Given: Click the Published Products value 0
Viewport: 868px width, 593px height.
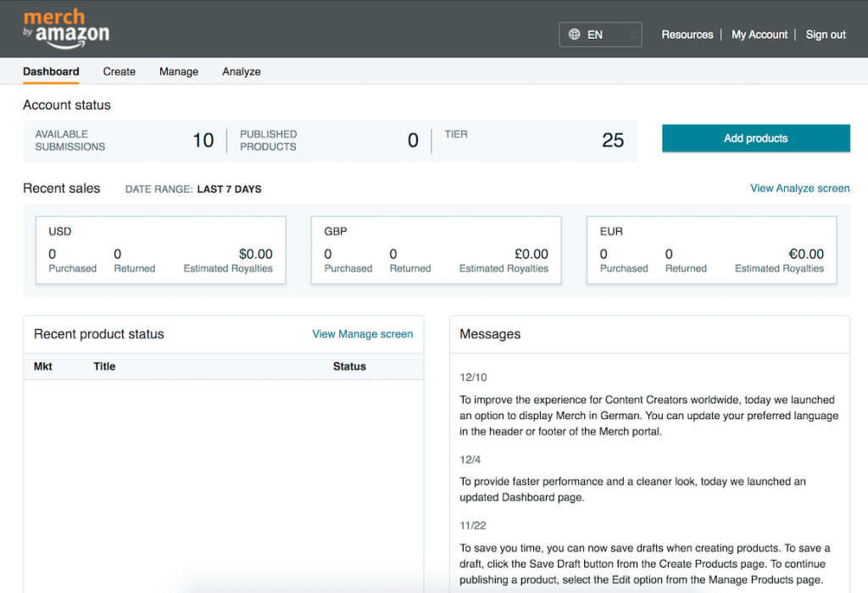Looking at the screenshot, I should tap(413, 140).
